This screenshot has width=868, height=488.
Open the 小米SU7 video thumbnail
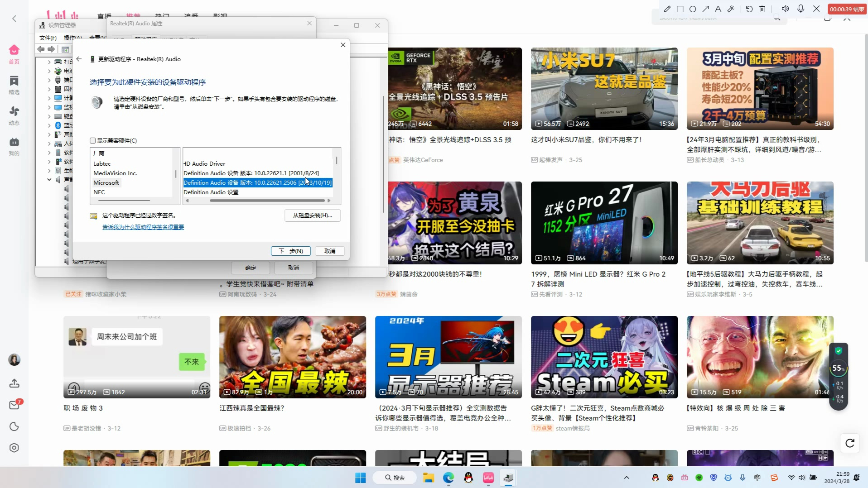604,89
